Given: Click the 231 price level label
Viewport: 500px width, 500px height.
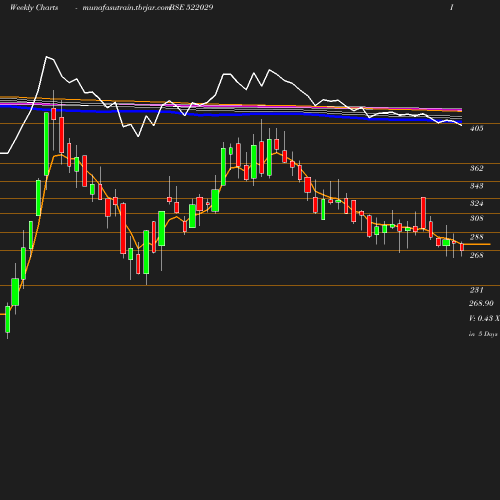Looking at the screenshot, I should 476,290.
